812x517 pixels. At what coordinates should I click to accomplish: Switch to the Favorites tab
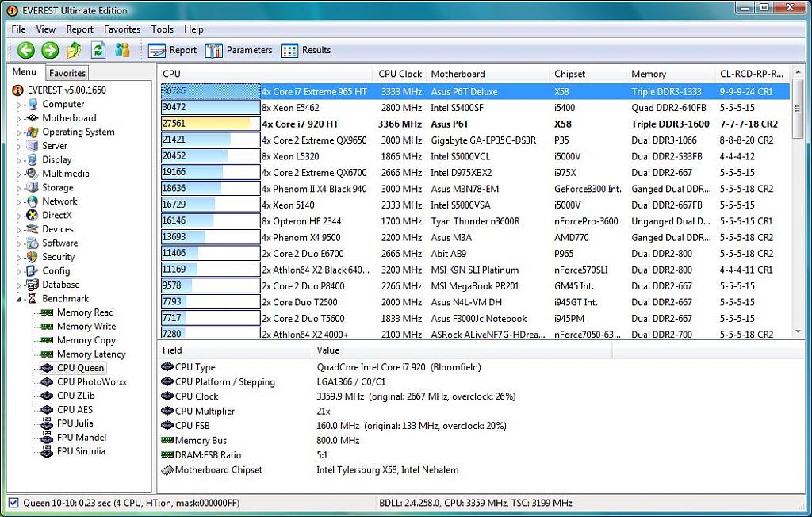(67, 73)
